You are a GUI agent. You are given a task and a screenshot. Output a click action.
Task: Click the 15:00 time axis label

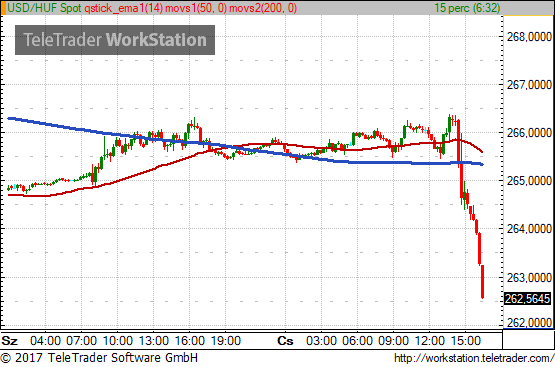click(465, 341)
